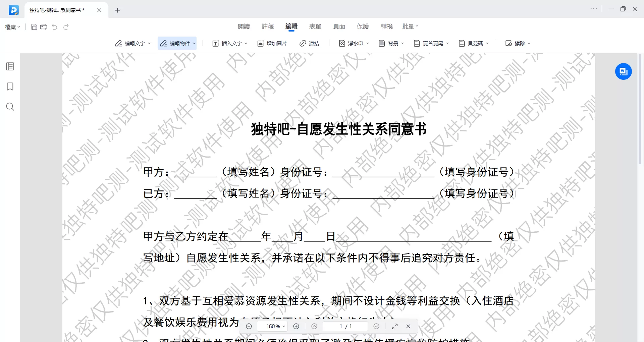Open the document search tool
This screenshot has height=342, width=644.
[10, 107]
